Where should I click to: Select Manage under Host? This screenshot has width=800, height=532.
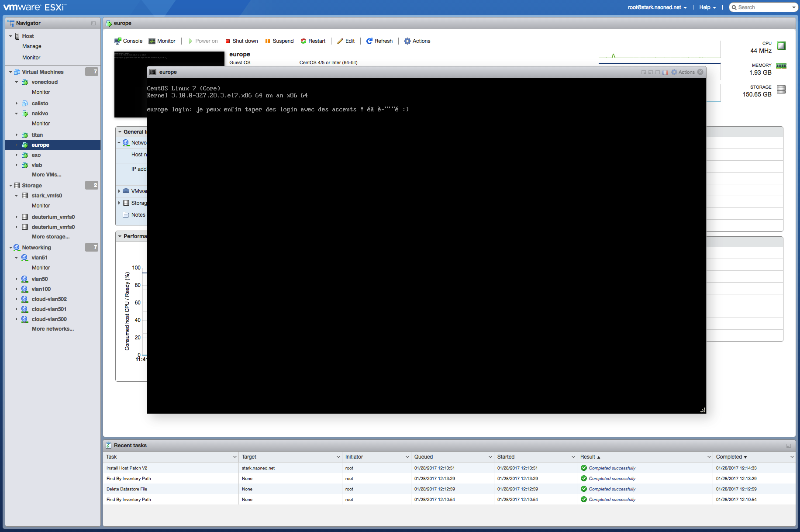point(32,46)
